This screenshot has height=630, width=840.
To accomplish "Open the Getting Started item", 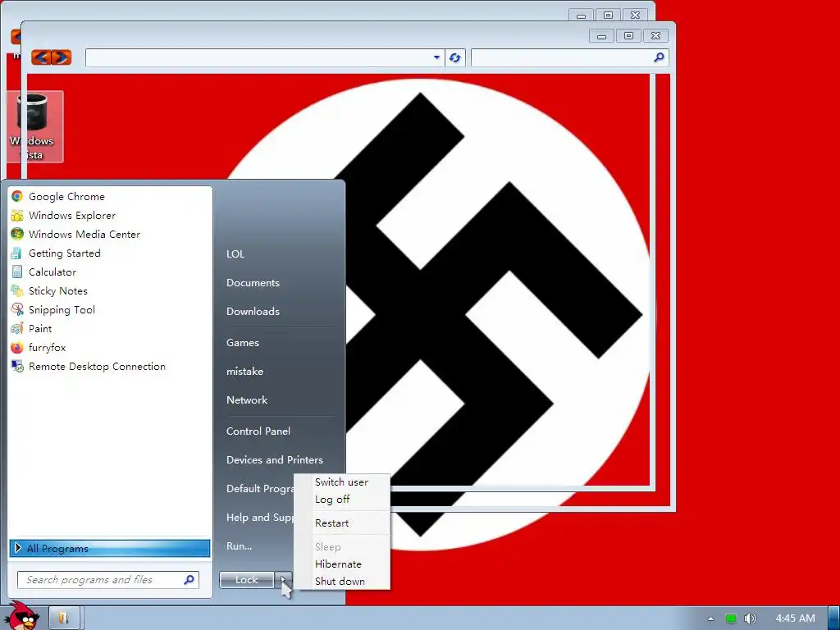I will click(x=64, y=253).
